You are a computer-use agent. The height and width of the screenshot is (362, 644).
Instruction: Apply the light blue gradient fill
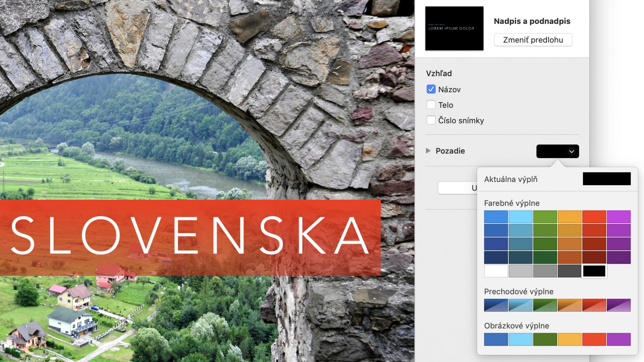click(520, 305)
